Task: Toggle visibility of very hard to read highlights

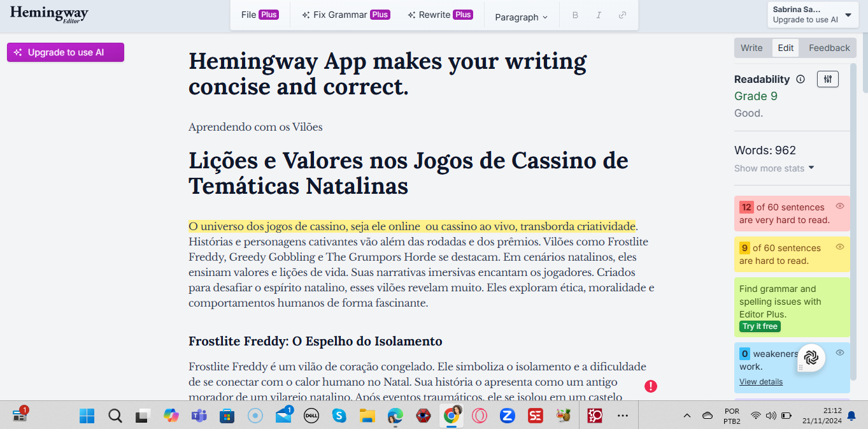Action: [840, 206]
